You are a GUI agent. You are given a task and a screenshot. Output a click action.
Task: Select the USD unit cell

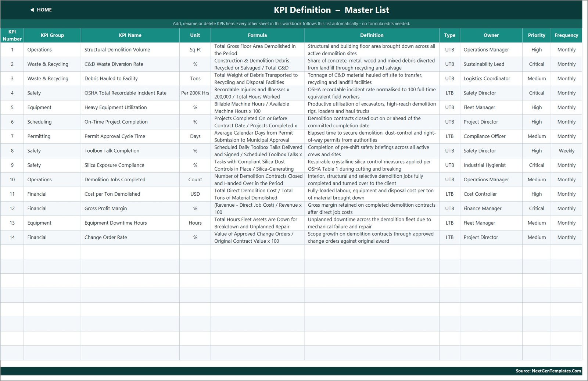195,194
